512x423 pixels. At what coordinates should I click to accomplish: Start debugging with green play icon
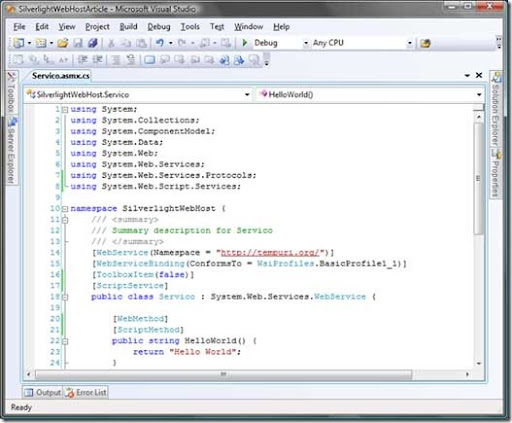point(245,43)
